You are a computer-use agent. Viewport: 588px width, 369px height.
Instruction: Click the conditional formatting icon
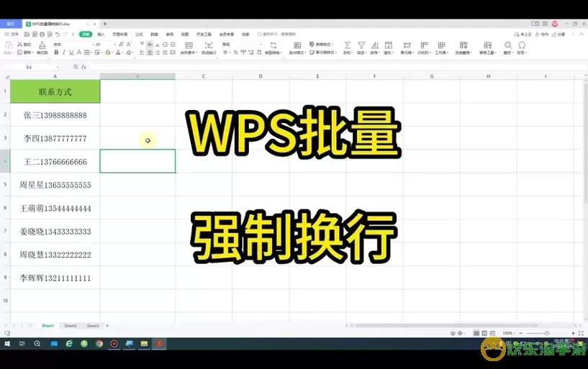point(297,45)
